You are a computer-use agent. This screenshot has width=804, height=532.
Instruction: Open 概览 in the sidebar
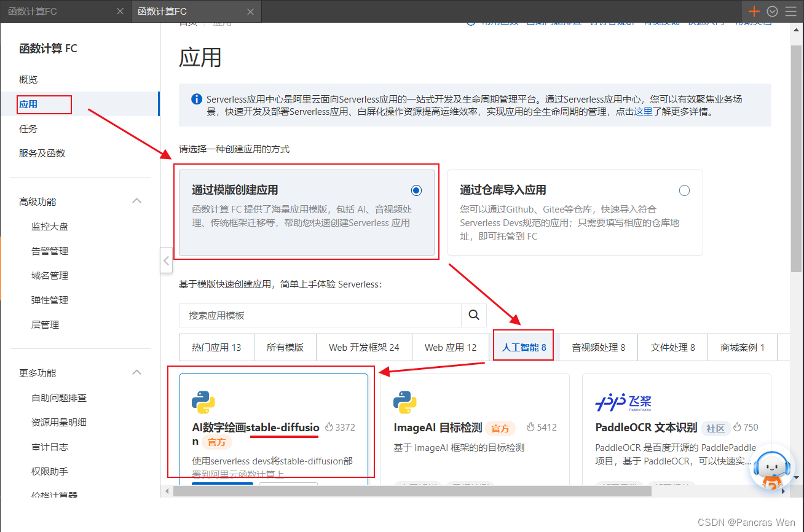click(x=28, y=79)
